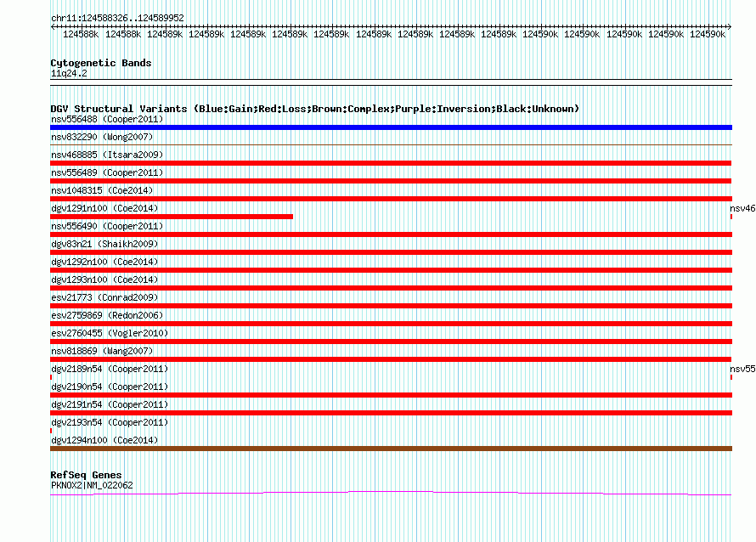The width and height of the screenshot is (756, 542).
Task: Select the red bar under esv2759869
Action: pyautogui.click(x=391, y=324)
